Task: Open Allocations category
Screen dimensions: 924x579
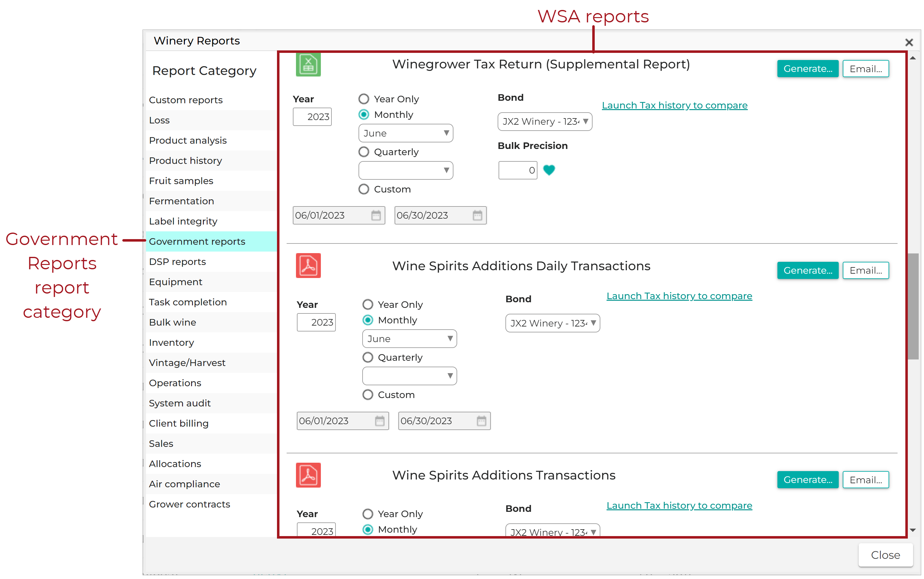Action: (x=211, y=464)
